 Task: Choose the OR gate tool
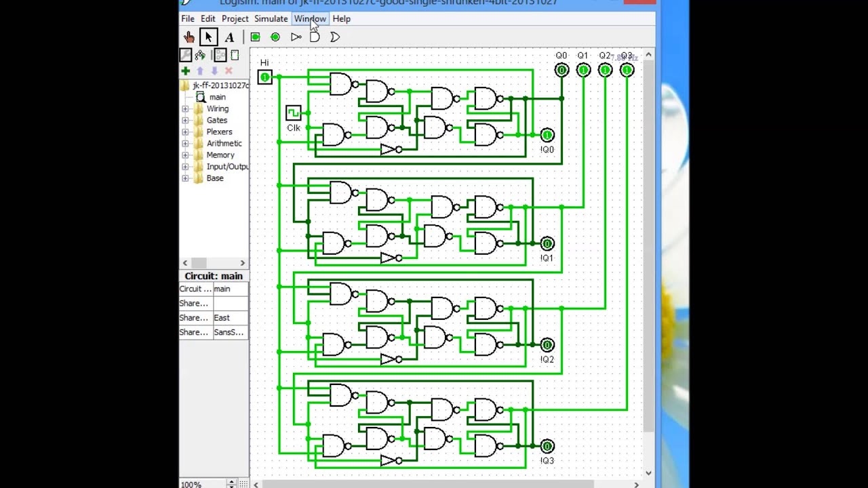(x=335, y=37)
